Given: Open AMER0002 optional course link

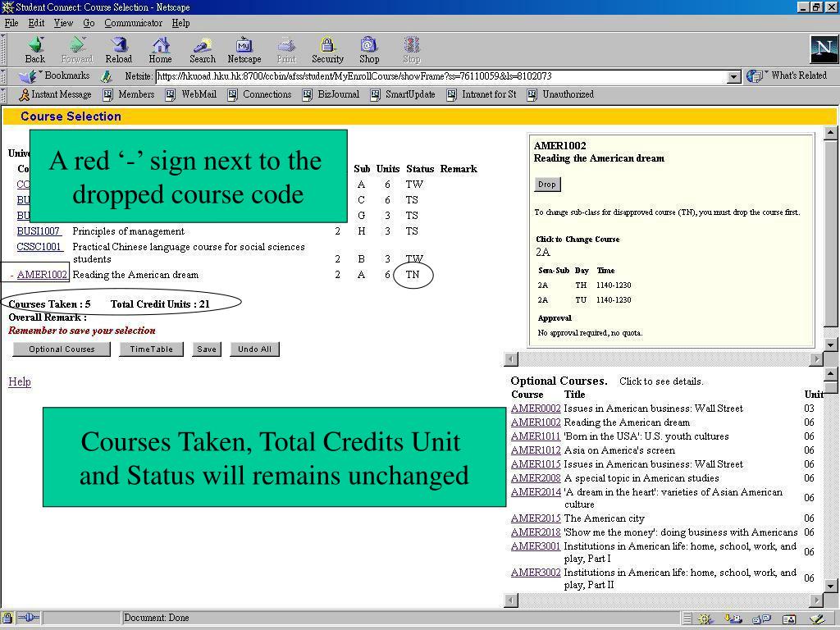Looking at the screenshot, I should 536,409.
